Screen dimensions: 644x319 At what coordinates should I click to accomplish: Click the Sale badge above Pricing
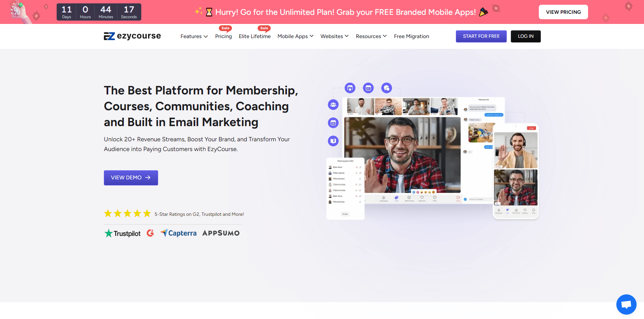(x=225, y=28)
